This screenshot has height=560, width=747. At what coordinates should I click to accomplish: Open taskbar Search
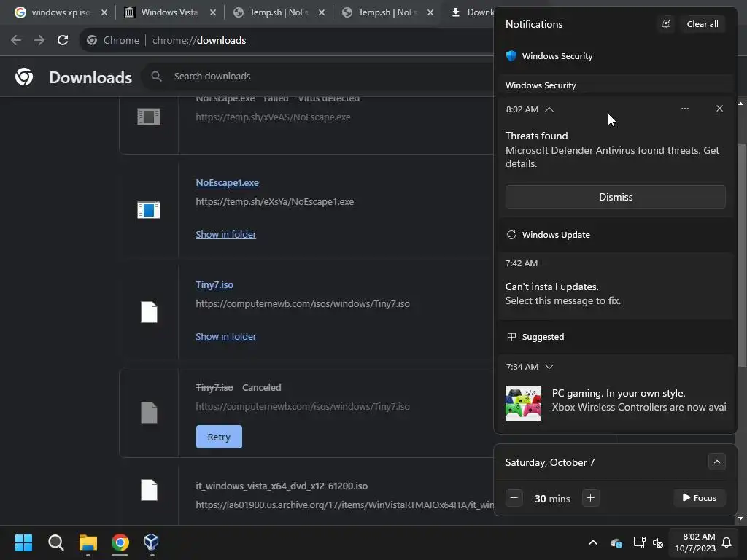[56, 542]
